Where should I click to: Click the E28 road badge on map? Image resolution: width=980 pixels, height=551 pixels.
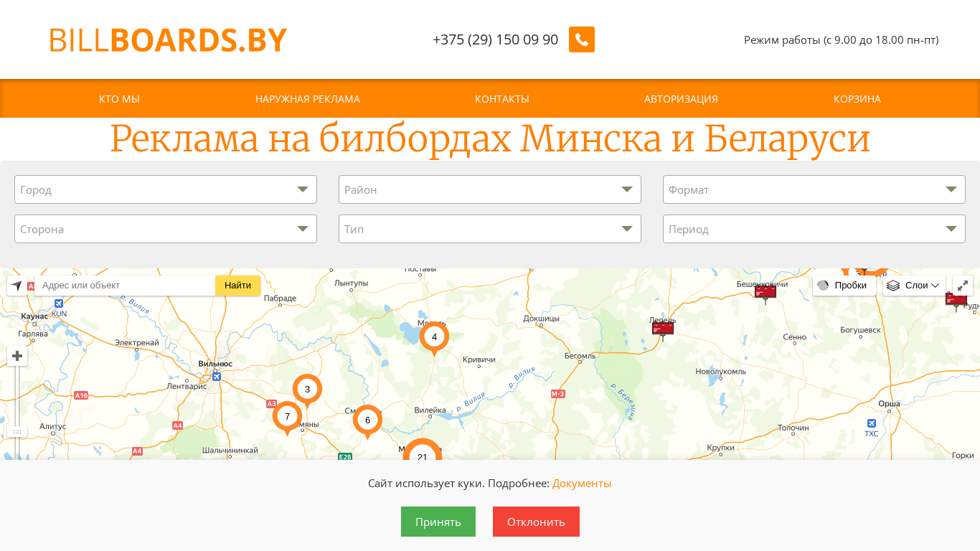pos(346,456)
